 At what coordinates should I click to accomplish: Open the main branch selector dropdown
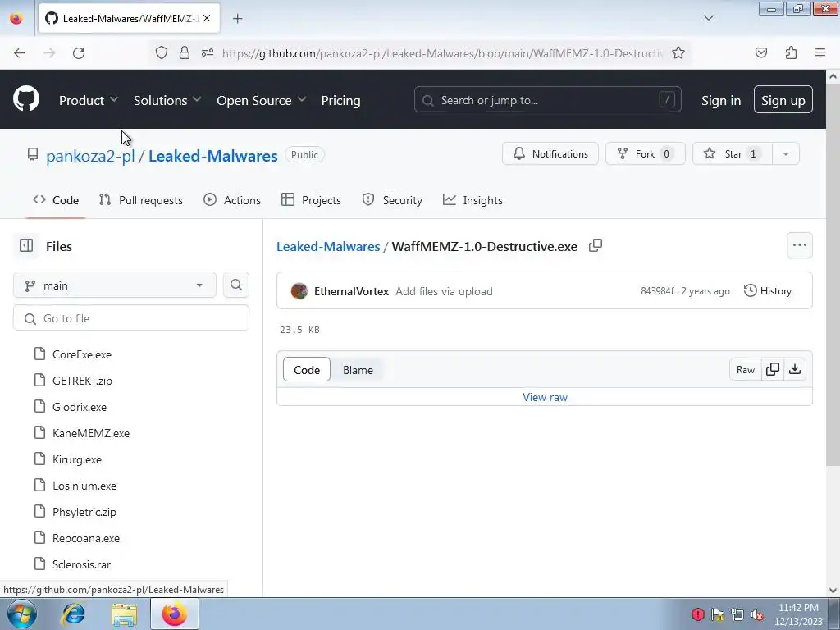click(115, 285)
